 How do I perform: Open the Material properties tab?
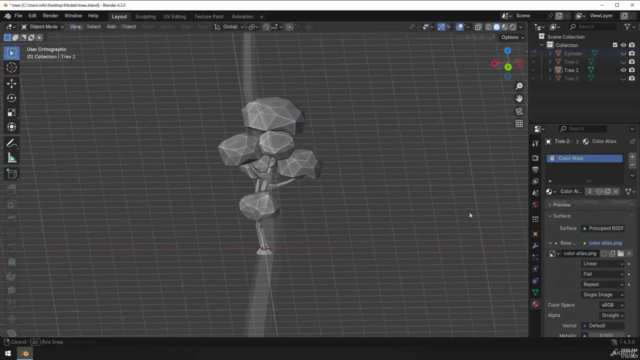tap(535, 304)
